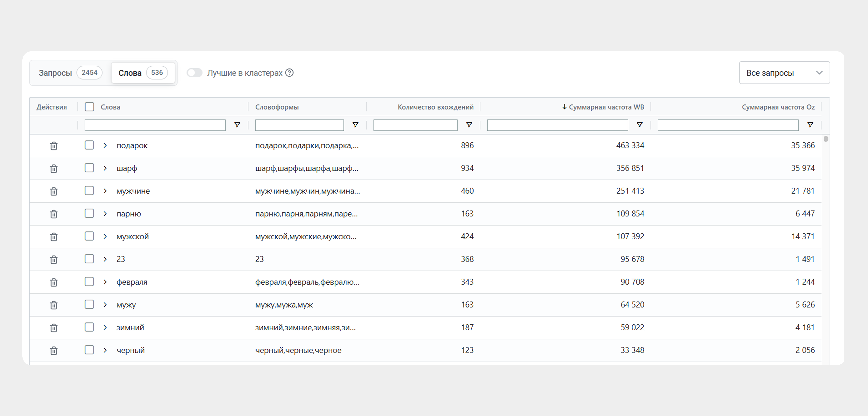Sort by Количество вхождений header
868x416 pixels.
point(435,107)
